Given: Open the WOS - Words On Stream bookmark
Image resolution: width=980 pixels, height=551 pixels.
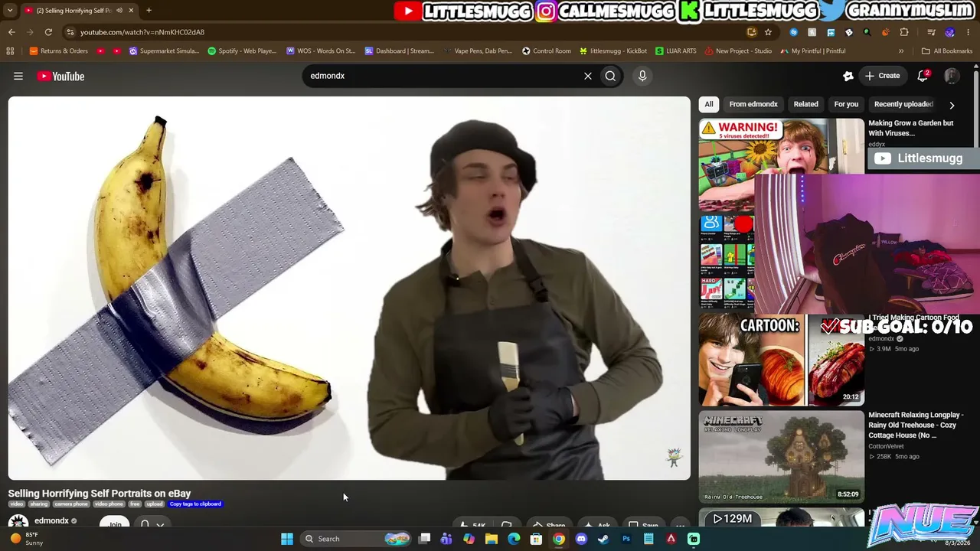Looking at the screenshot, I should coord(321,51).
